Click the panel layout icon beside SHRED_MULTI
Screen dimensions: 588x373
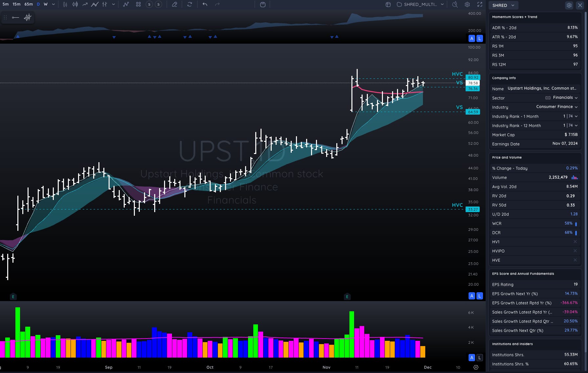[388, 4]
